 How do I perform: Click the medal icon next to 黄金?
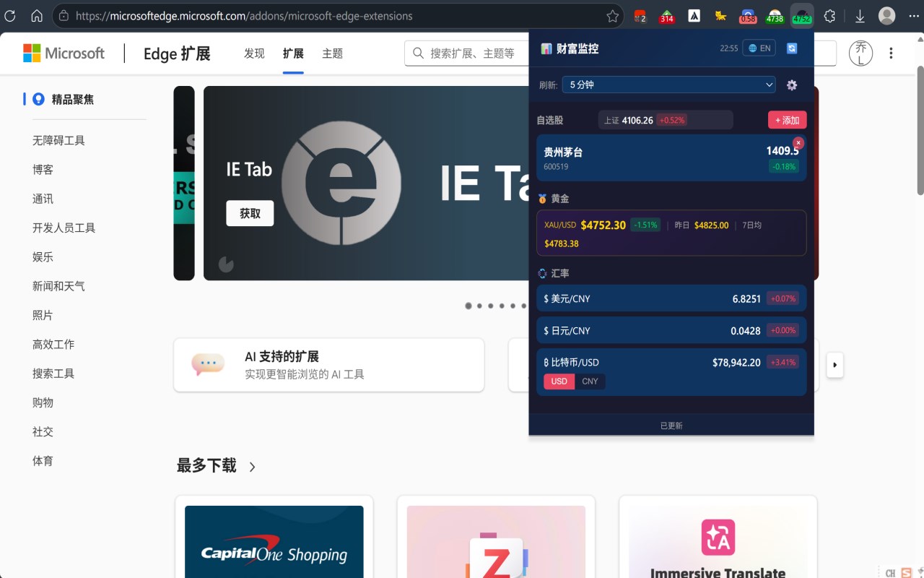(x=542, y=198)
